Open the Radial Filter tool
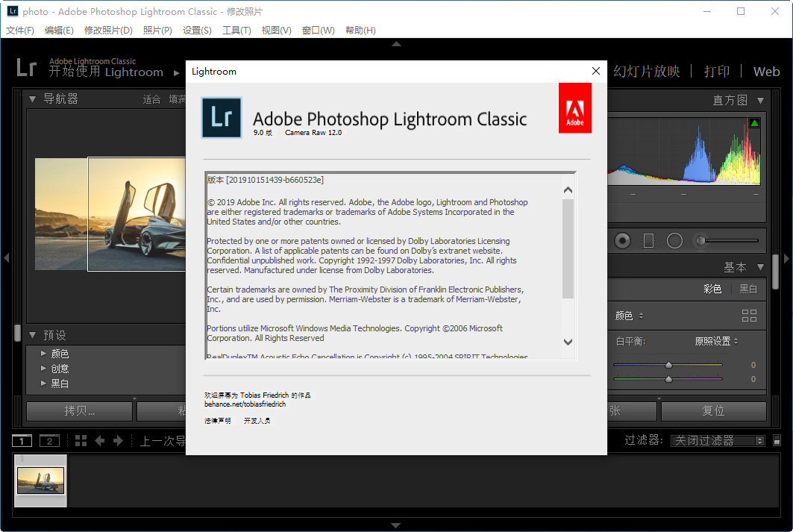 click(674, 240)
